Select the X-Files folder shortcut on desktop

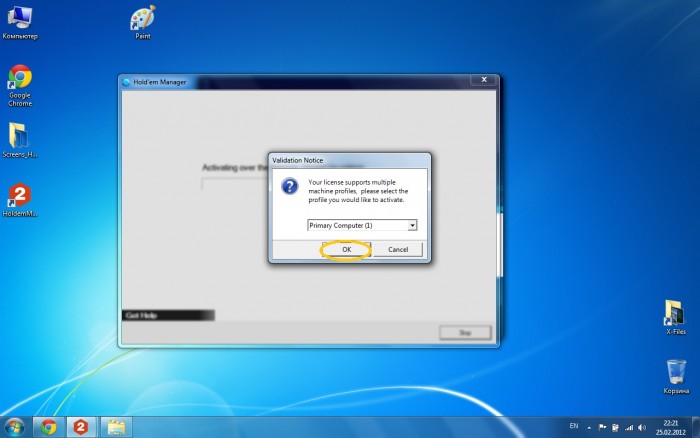675,317
